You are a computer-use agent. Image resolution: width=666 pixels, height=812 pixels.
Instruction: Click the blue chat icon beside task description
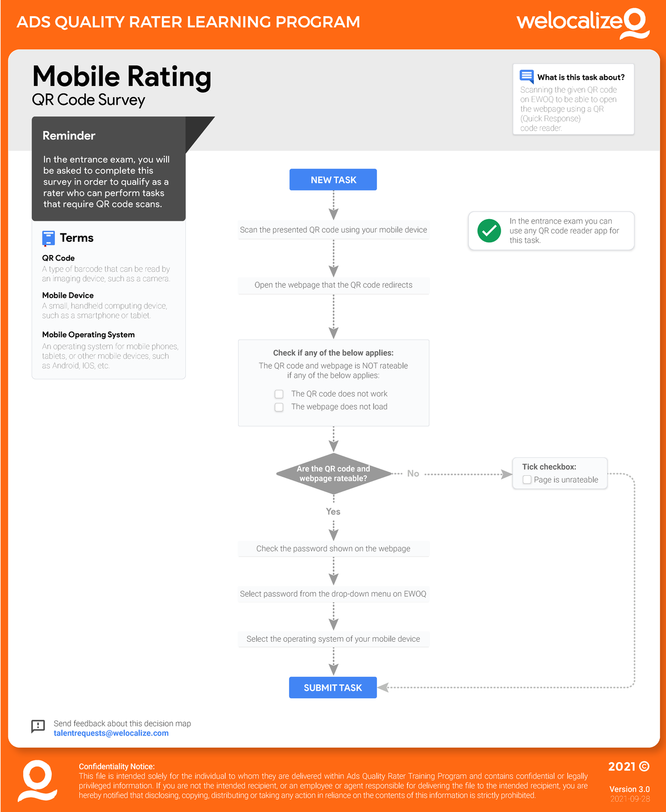(527, 77)
